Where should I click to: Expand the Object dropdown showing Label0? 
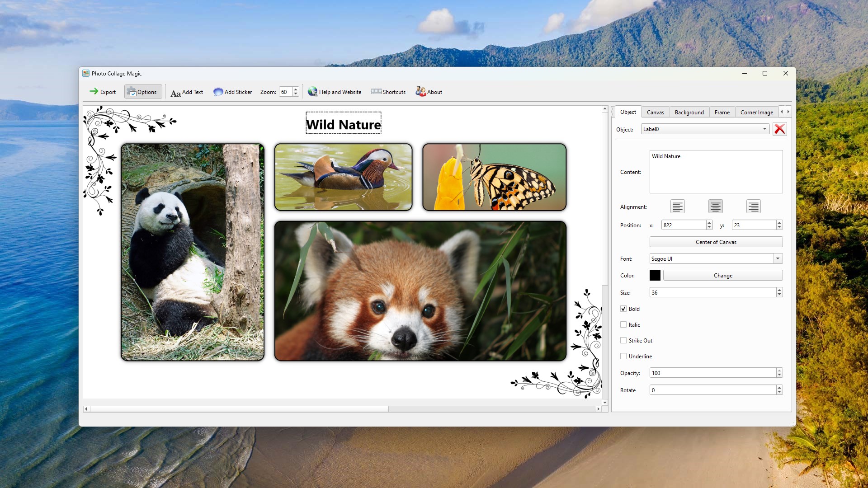705,129
